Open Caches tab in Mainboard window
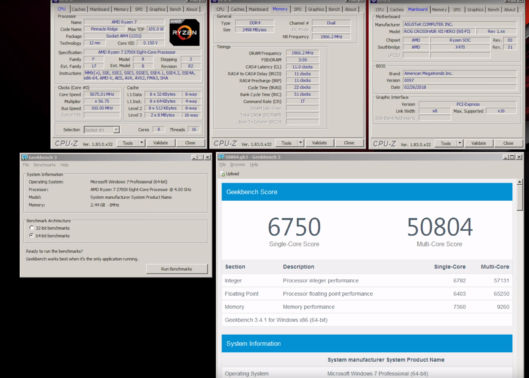 click(x=397, y=9)
